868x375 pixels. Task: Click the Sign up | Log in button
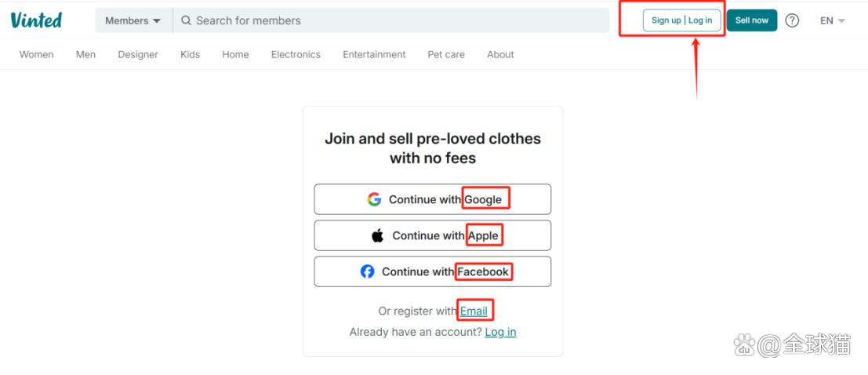coord(682,20)
